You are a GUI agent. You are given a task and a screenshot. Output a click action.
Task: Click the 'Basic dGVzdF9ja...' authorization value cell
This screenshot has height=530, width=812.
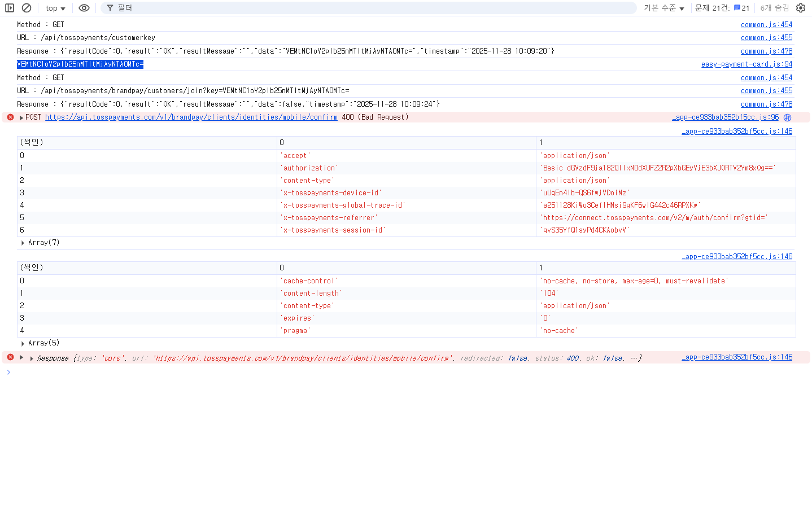[x=666, y=168]
